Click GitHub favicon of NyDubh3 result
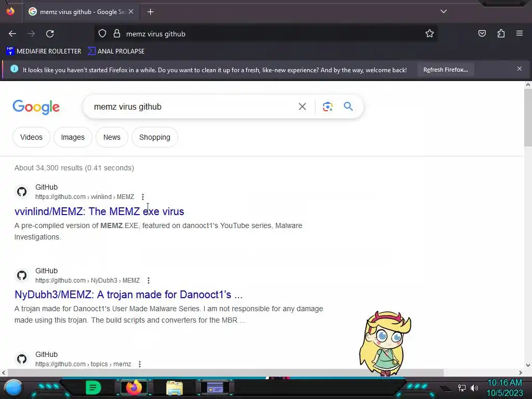The image size is (532, 399). pyautogui.click(x=22, y=275)
